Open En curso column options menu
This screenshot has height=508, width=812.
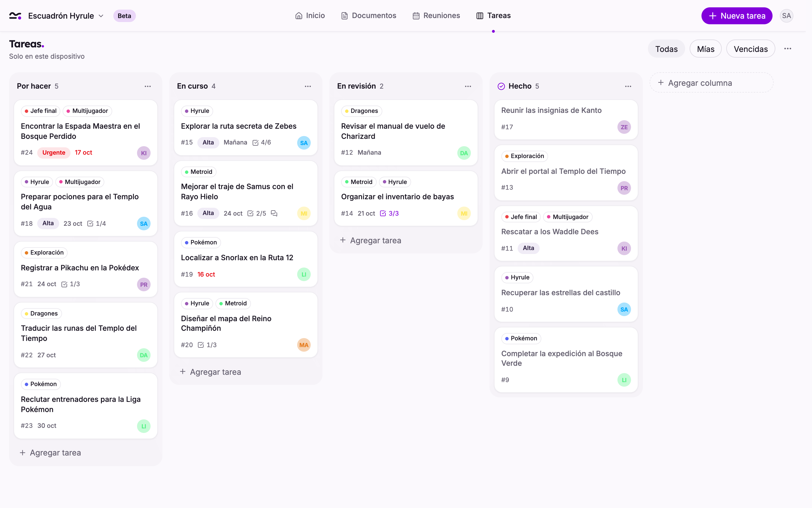coord(308,86)
